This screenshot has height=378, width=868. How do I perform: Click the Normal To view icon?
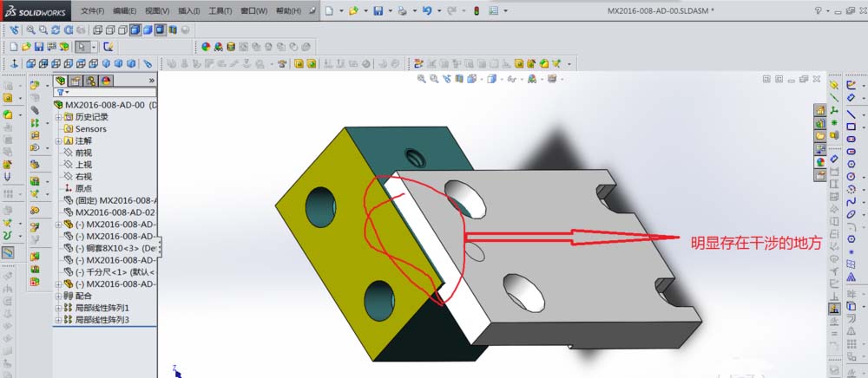tap(15, 63)
